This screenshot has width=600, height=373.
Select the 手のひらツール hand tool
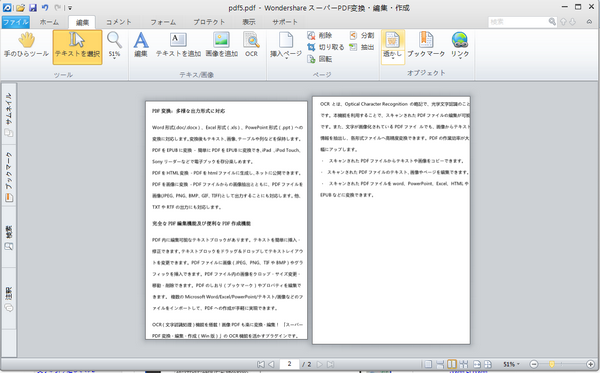(26, 45)
